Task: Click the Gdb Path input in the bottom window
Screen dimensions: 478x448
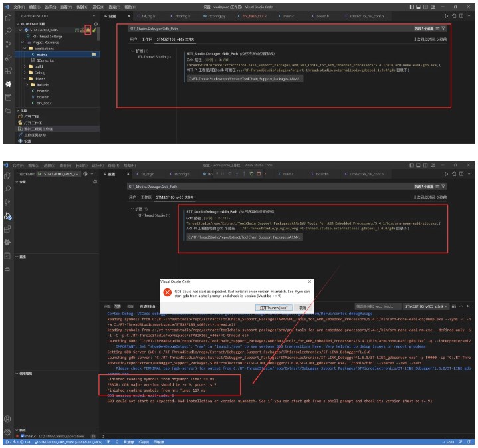Action: click(245, 237)
